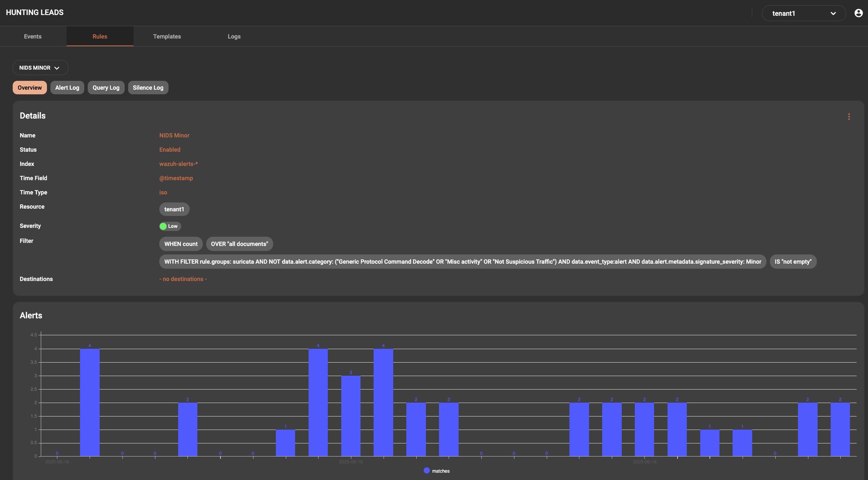The height and width of the screenshot is (480, 868).
Task: Toggle the matches legend marker
Action: 426,471
